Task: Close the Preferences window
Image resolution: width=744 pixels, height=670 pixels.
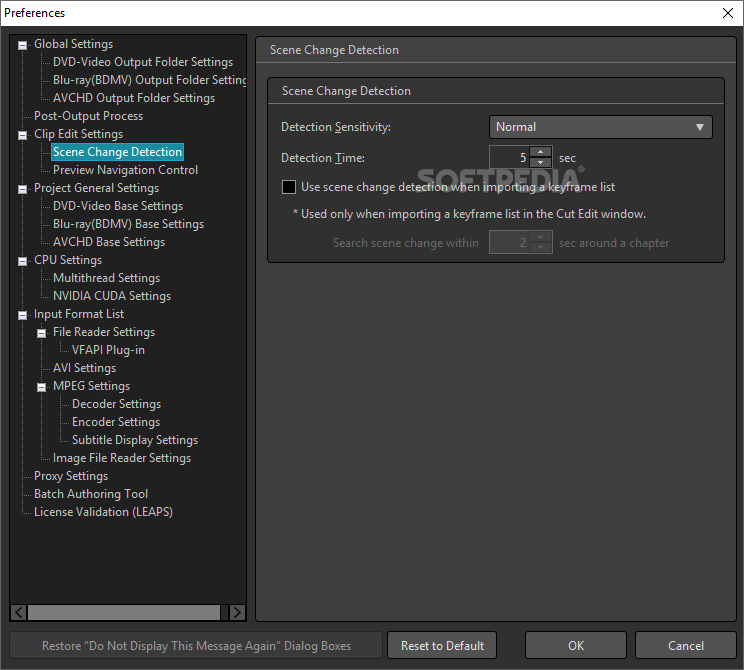Action: coord(728,13)
